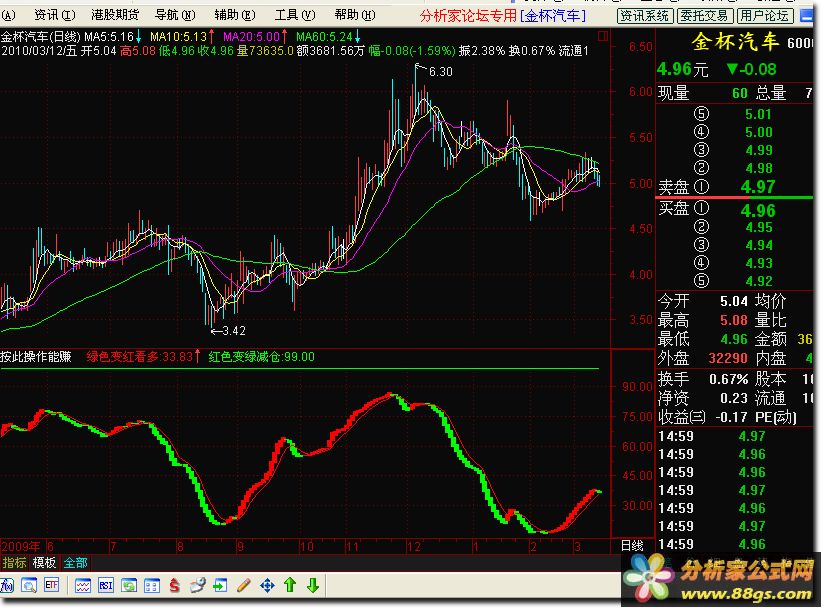Click the green down arrow icon

point(313,585)
